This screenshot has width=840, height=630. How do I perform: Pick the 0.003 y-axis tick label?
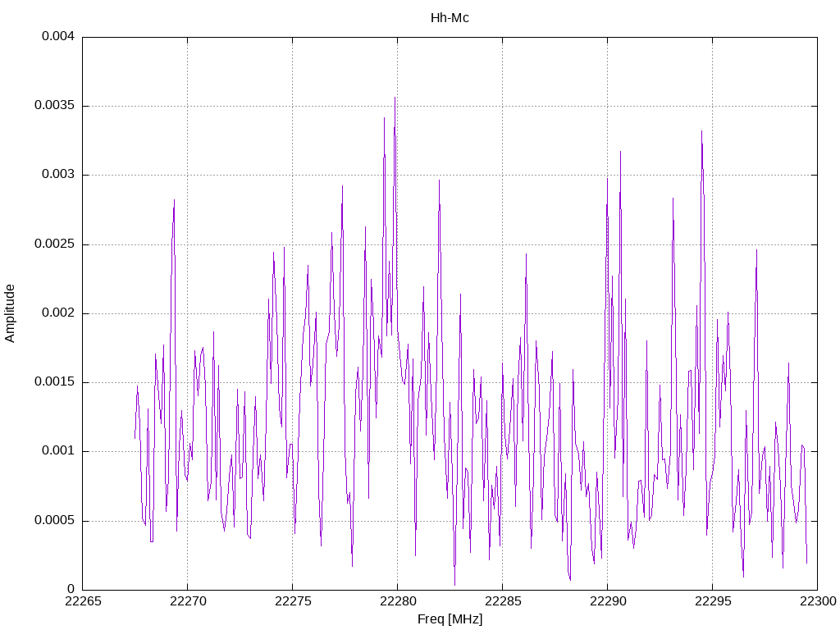[58, 175]
